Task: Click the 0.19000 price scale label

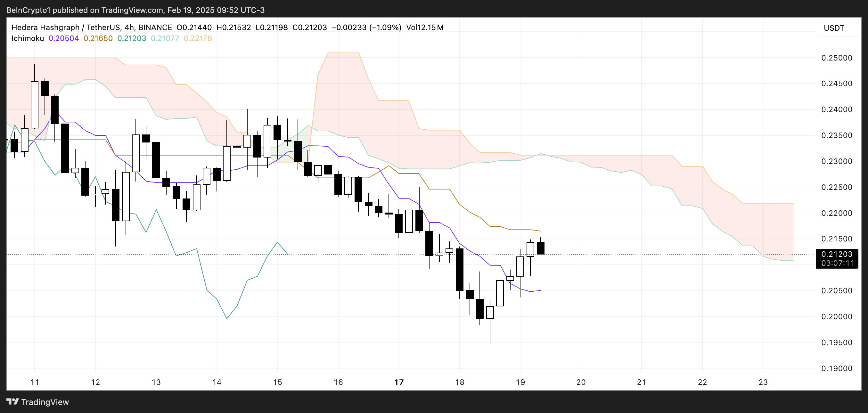Action: [836, 368]
